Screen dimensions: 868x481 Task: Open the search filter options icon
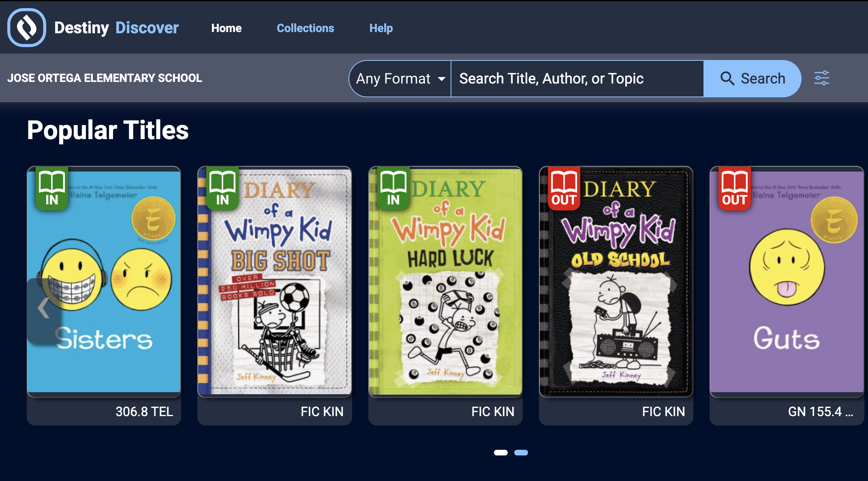point(821,78)
